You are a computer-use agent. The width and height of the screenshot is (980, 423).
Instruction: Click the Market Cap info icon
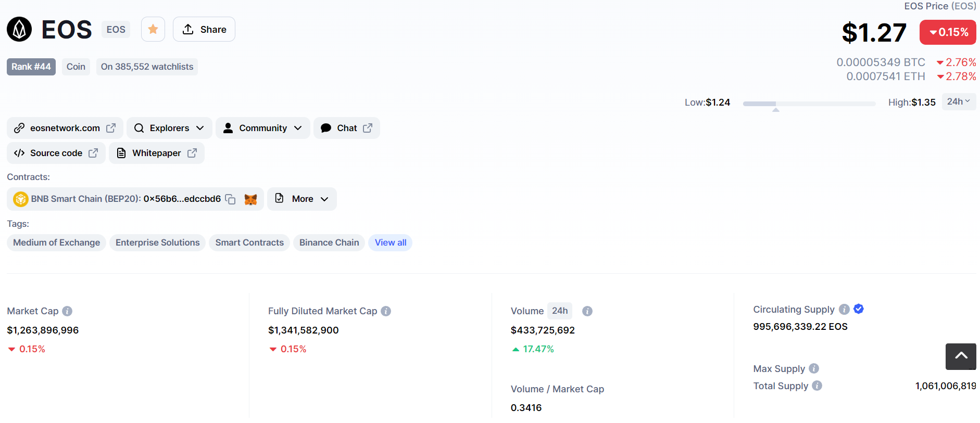point(67,311)
